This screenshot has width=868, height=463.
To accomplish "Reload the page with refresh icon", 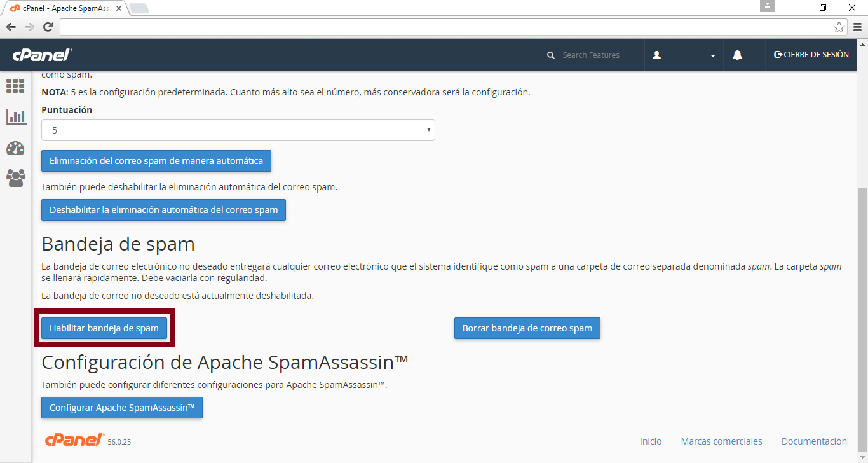I will pos(48,27).
